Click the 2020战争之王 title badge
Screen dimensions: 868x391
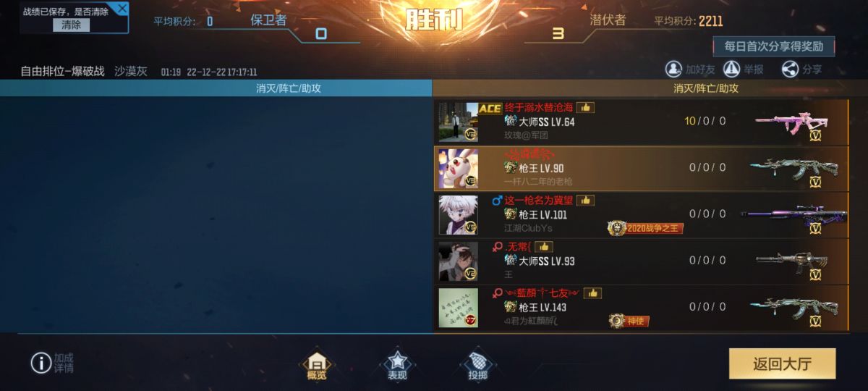point(645,228)
